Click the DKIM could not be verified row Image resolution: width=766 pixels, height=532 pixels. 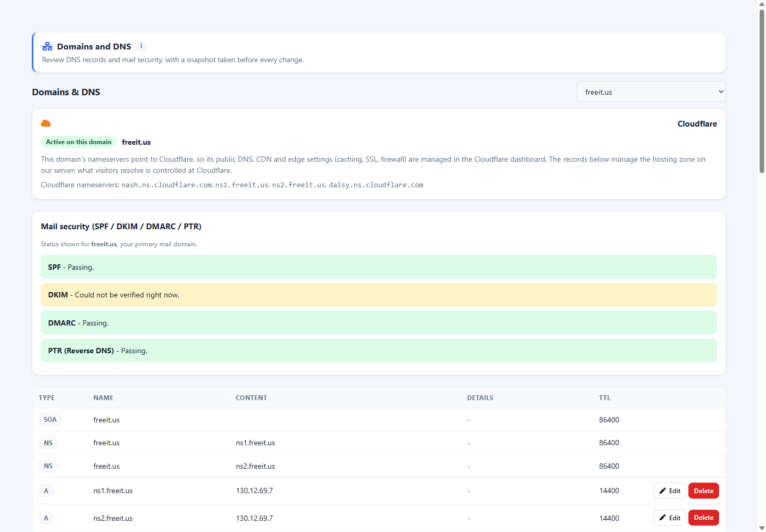pos(379,295)
